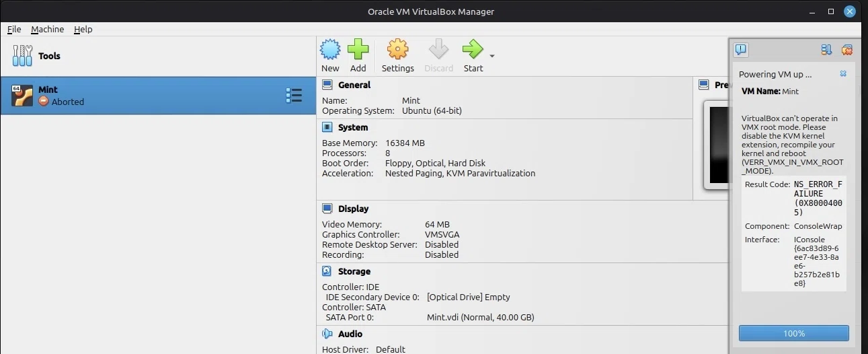Open the File menu
This screenshot has height=354, width=868.
[x=14, y=30]
